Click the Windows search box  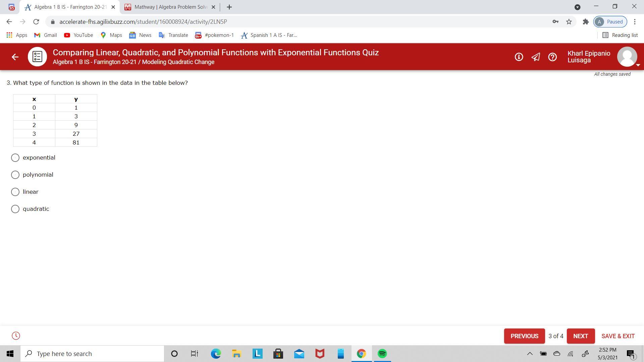pyautogui.click(x=92, y=354)
